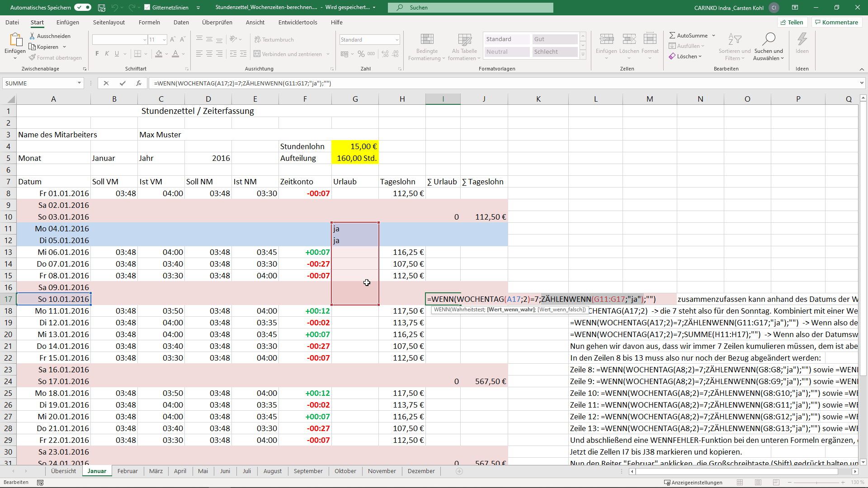Click the Teilen share button
Screen dimensions: 868x488
coord(792,22)
